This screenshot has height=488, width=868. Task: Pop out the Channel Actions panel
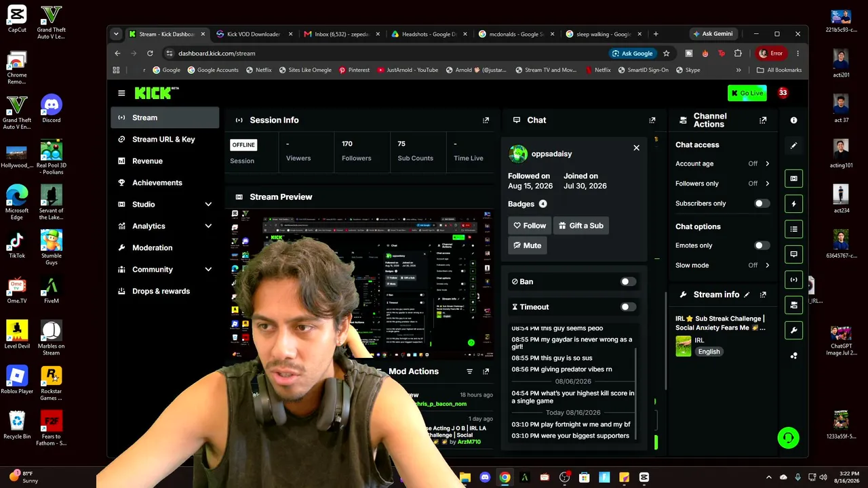(x=763, y=120)
